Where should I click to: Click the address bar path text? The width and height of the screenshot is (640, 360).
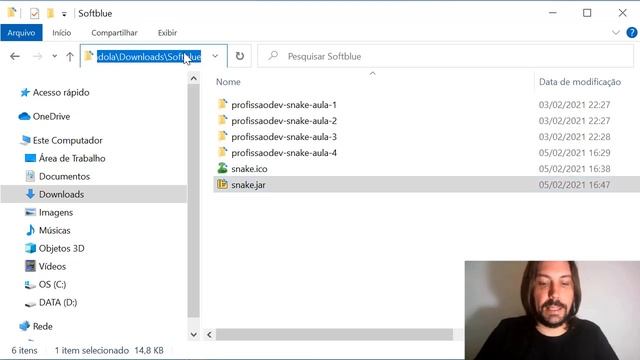click(149, 56)
